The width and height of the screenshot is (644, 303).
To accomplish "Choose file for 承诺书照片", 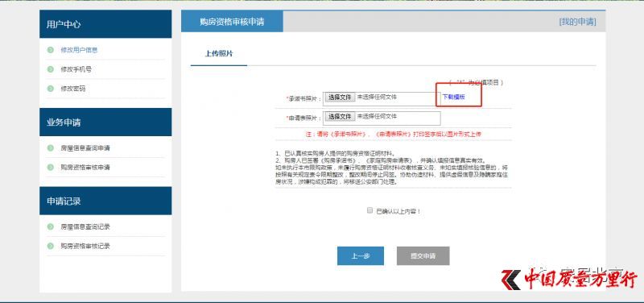I will point(340,98).
